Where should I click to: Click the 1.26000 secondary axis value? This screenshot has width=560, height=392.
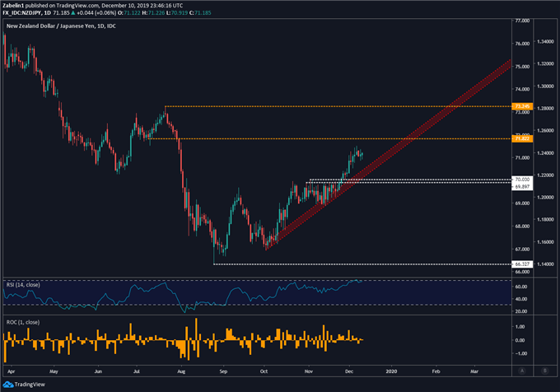click(x=545, y=131)
